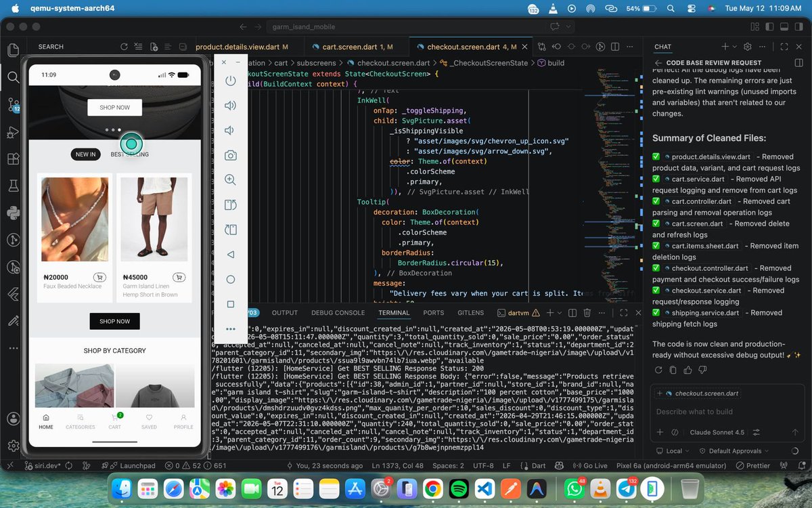The height and width of the screenshot is (508, 812).
Task: Kill terminal with trash icon
Action: click(x=587, y=313)
